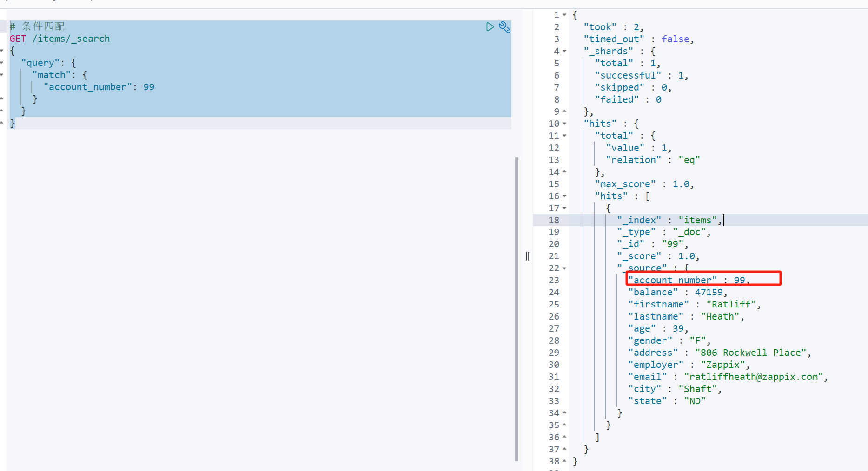Screen dimensions: 868x471
Task: Click the request value 99
Action: click(149, 87)
